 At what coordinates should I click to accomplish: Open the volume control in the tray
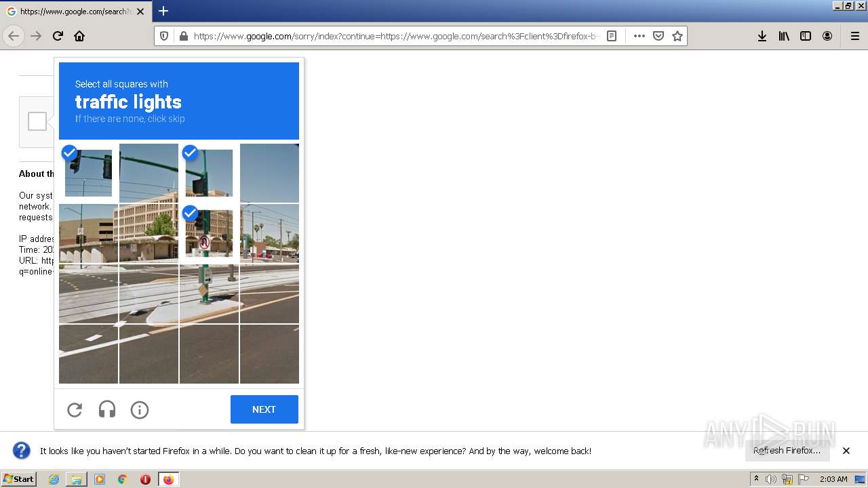[x=771, y=479]
